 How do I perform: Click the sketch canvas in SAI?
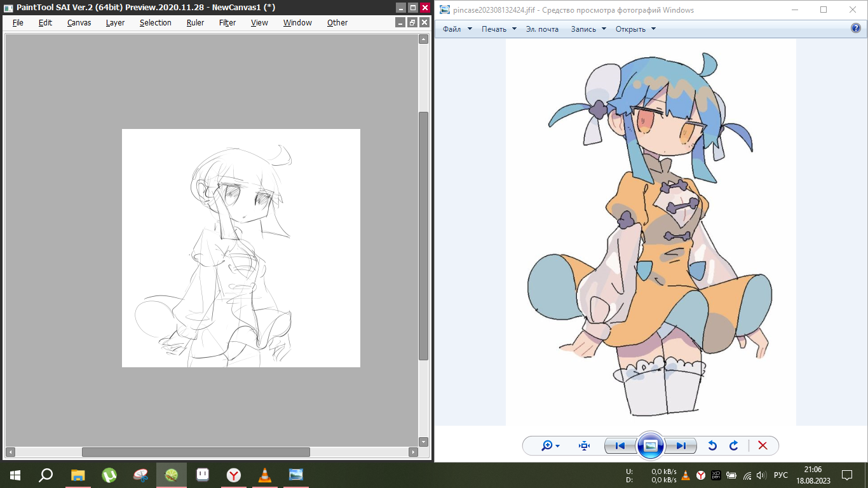[x=241, y=248]
